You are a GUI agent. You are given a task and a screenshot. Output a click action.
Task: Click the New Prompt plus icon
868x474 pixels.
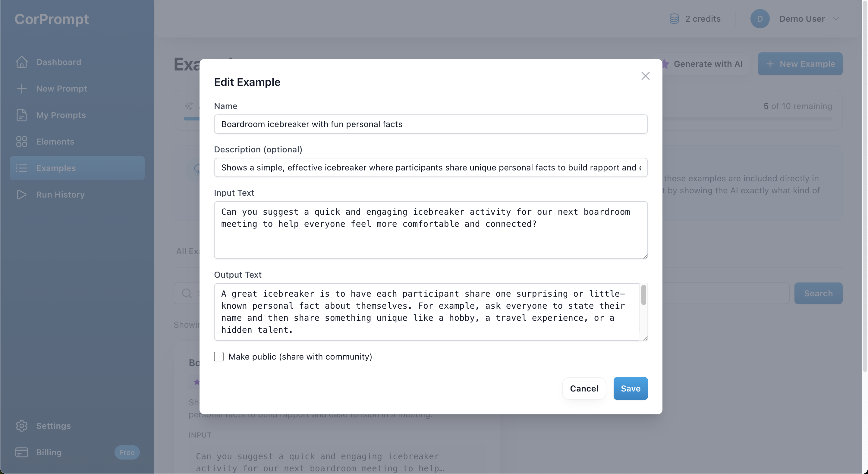click(22, 89)
